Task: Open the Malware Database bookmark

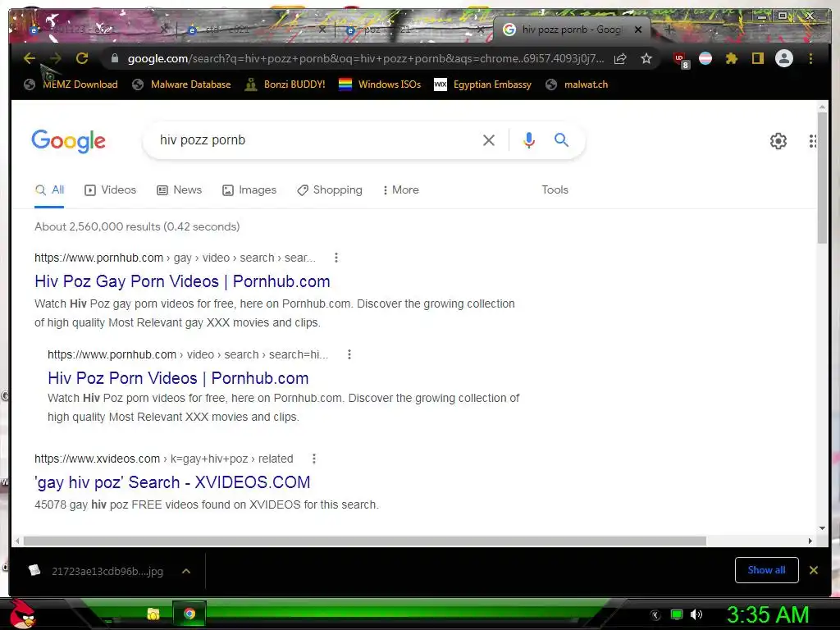Action: click(x=181, y=84)
